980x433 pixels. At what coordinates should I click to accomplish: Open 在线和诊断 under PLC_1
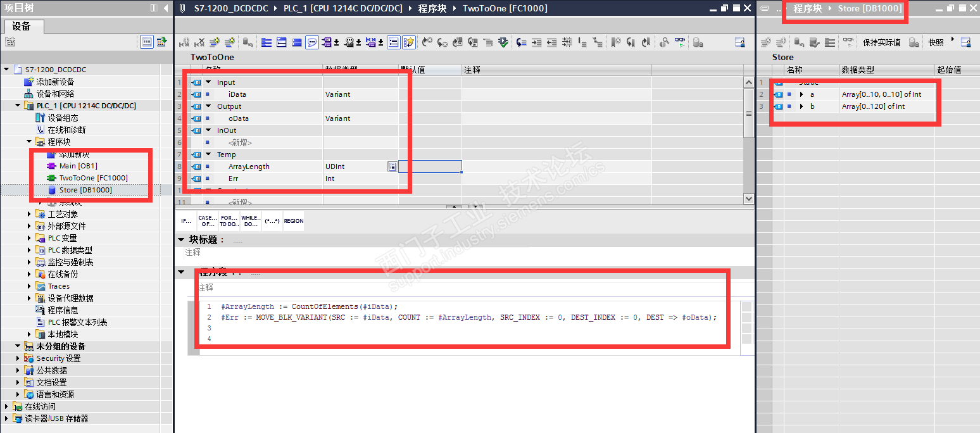(67, 130)
